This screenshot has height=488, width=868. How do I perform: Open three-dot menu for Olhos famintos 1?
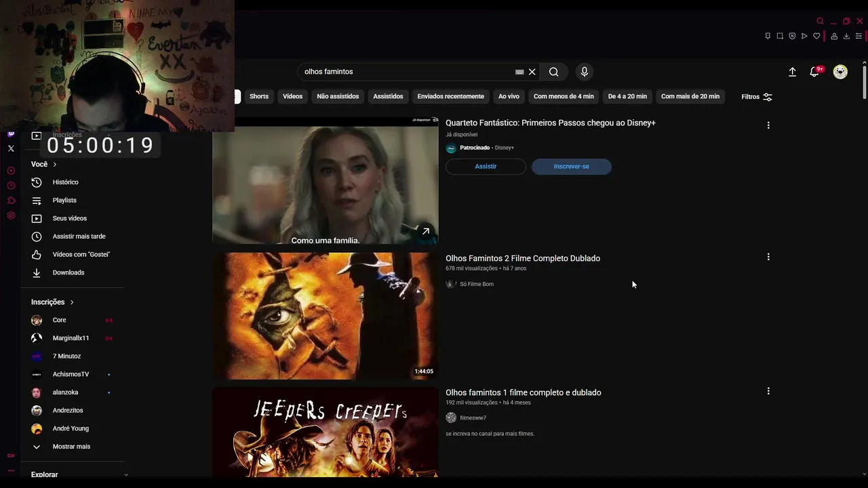point(768,391)
